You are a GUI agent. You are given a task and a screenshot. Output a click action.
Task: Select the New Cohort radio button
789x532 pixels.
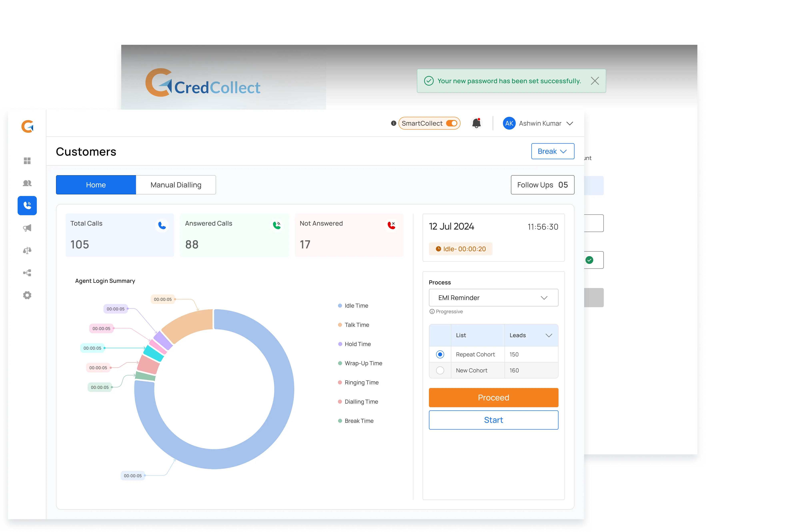pos(440,370)
